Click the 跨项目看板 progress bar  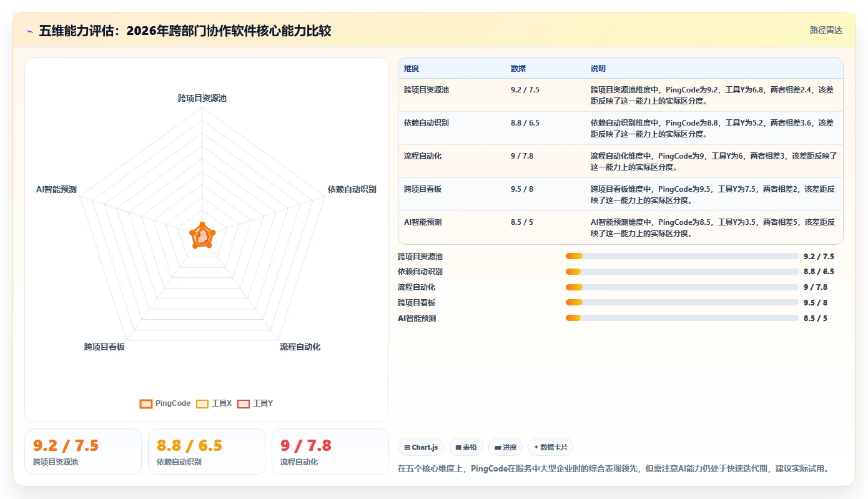pyautogui.click(x=682, y=302)
